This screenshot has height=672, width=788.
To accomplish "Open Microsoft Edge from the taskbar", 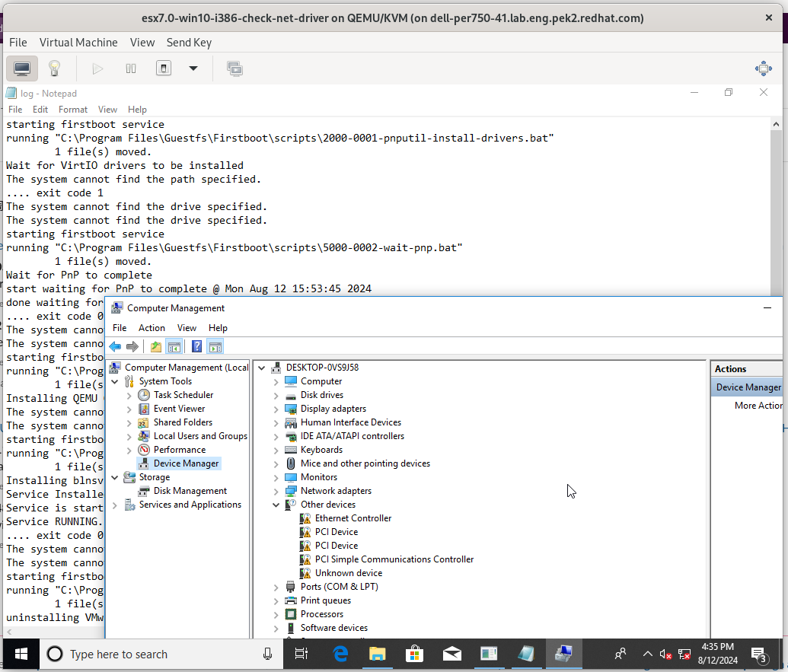I will click(x=340, y=654).
